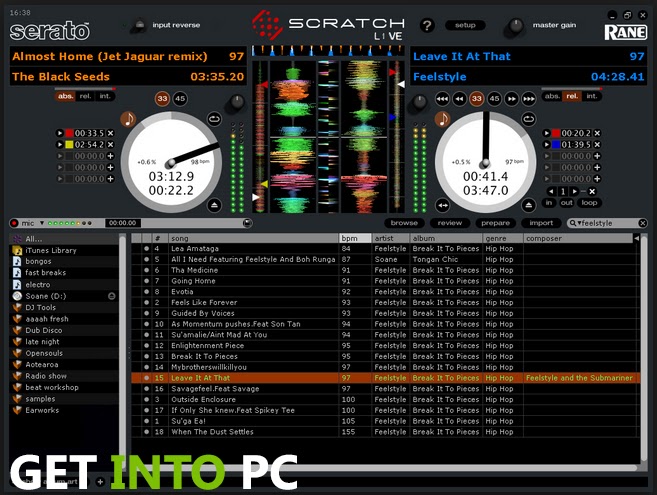Add a cue in right deck's third slot
This screenshot has width=657, height=495.
pyautogui.click(x=597, y=156)
